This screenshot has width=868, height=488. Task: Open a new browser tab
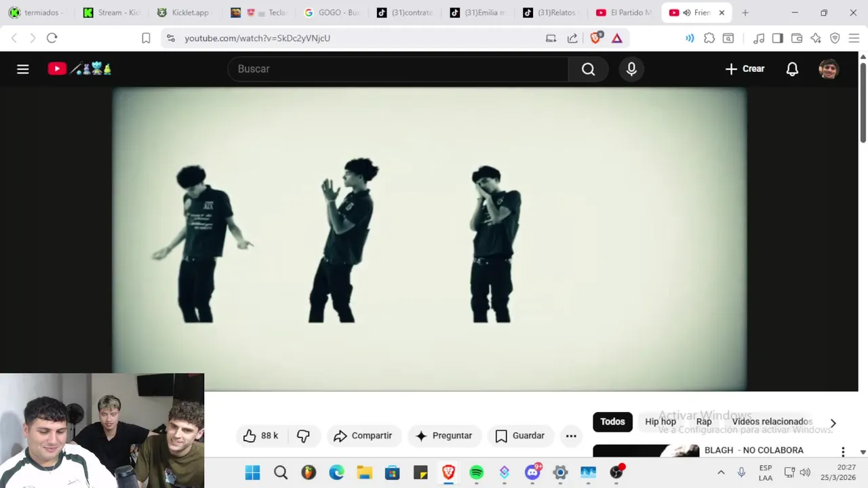[745, 13]
